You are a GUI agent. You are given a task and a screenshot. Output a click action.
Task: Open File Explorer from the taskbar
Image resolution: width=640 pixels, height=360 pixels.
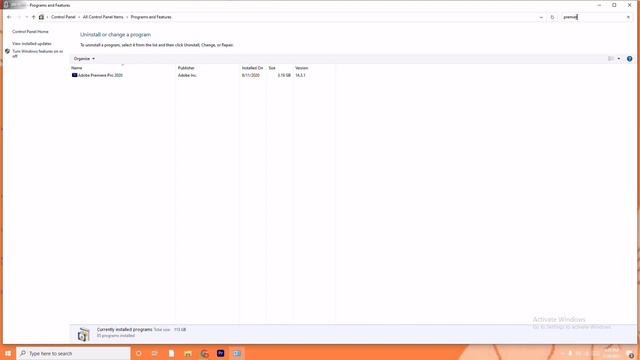(188, 353)
